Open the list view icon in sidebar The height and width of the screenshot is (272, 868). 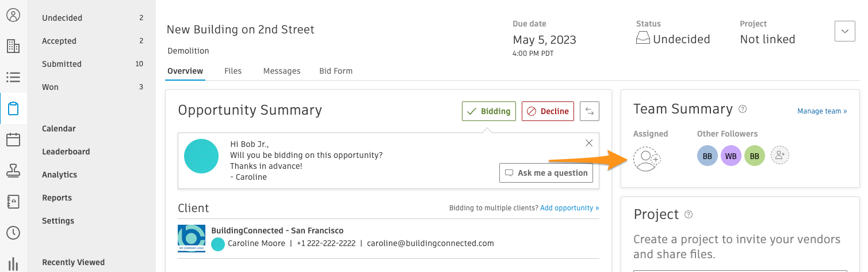13,77
